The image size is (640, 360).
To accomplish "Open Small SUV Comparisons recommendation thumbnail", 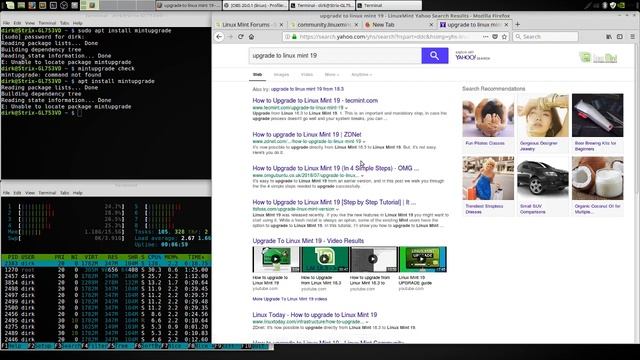I will (x=542, y=178).
